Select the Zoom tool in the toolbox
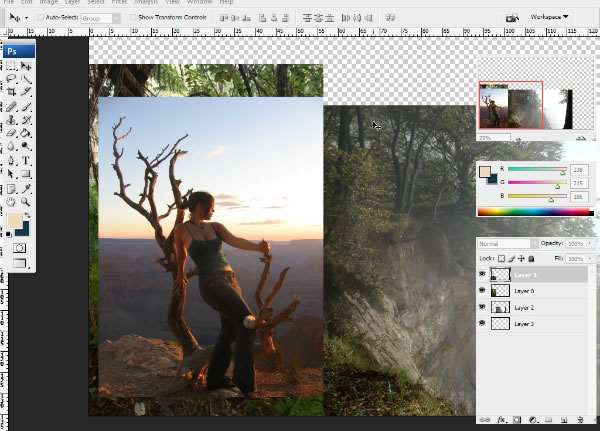The height and width of the screenshot is (431, 600). coord(26,201)
